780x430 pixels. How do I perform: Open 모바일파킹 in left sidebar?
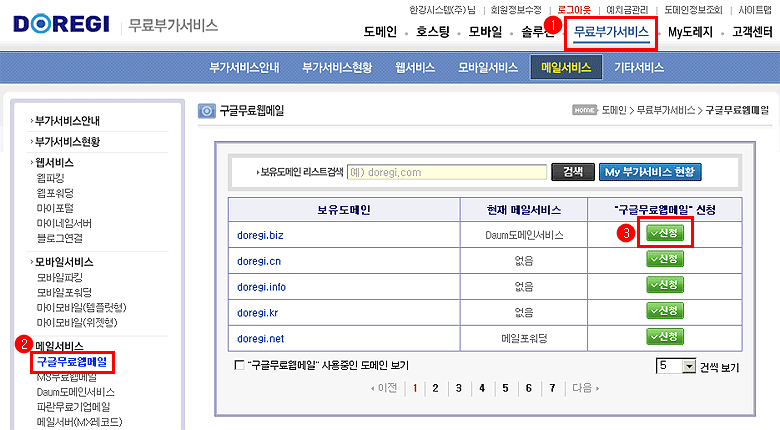(x=60, y=277)
